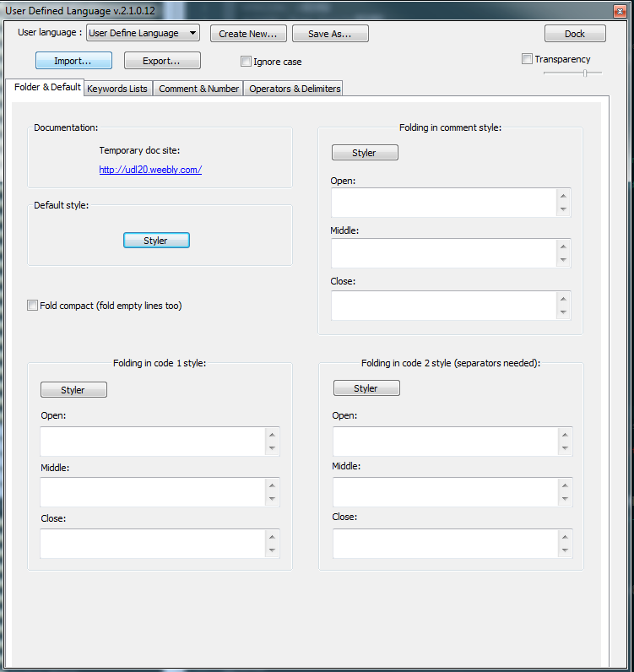Click up arrow of code 1 Close field
The image size is (634, 672).
tap(272, 537)
